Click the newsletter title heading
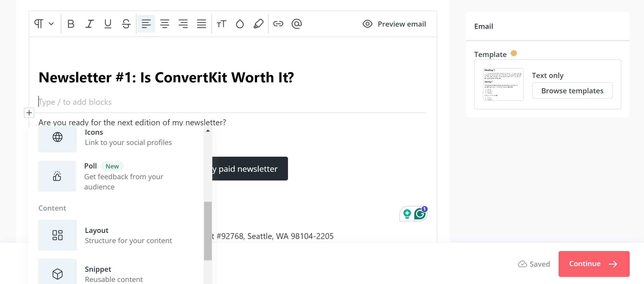This screenshot has height=284, width=644. [166, 77]
